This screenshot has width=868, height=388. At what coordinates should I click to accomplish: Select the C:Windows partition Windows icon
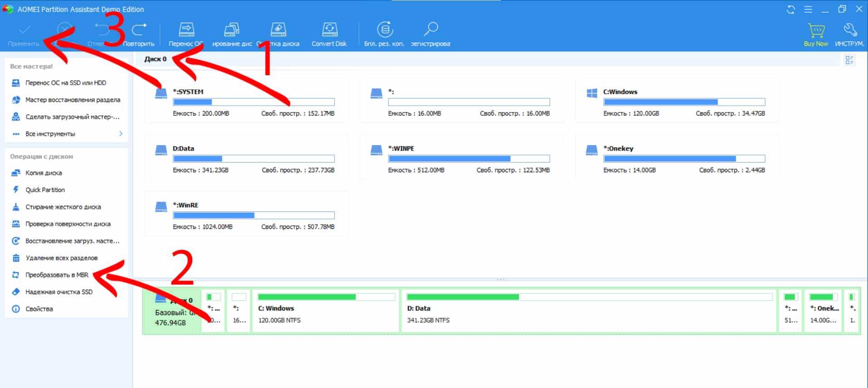pyautogui.click(x=592, y=93)
